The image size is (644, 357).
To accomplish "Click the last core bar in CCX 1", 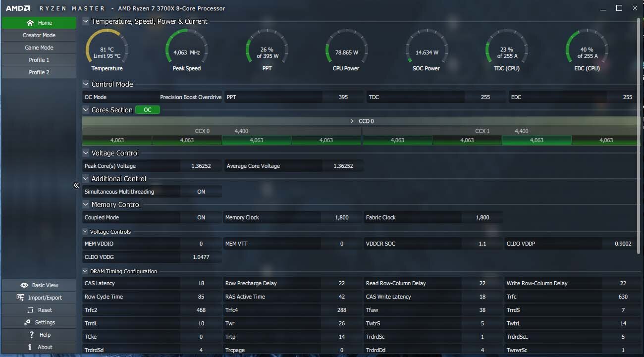I will pyautogui.click(x=606, y=140).
